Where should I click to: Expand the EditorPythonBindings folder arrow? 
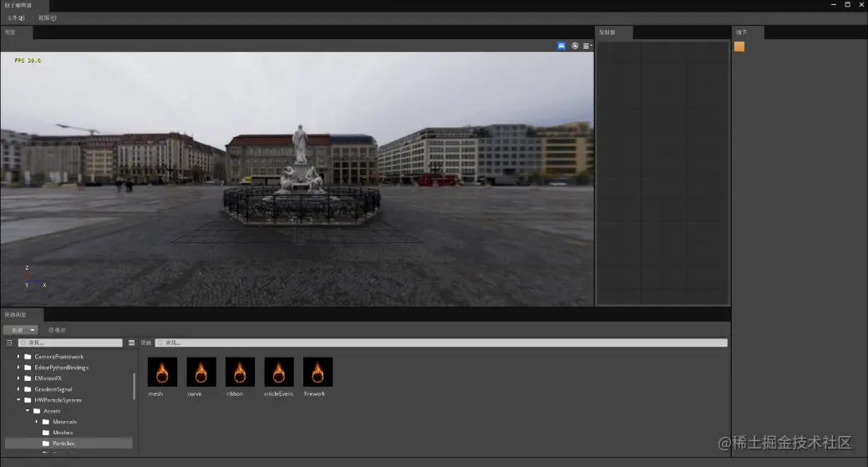18,368
